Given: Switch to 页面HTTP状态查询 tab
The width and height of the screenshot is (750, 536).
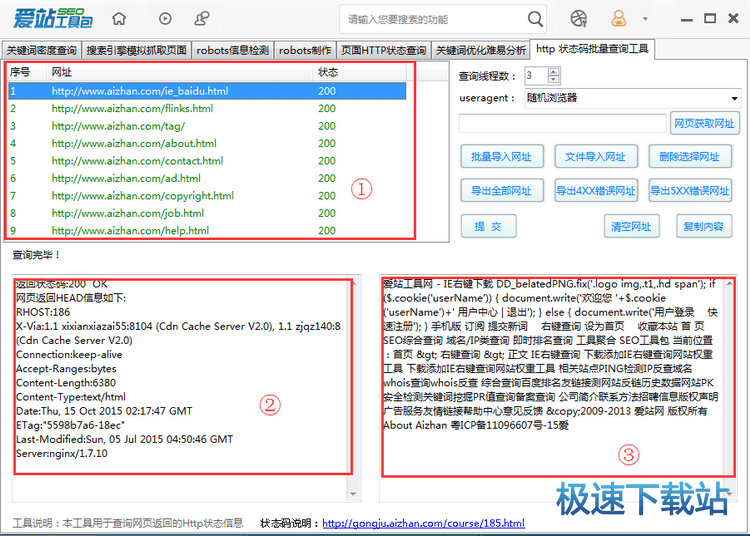Looking at the screenshot, I should pos(384,50).
